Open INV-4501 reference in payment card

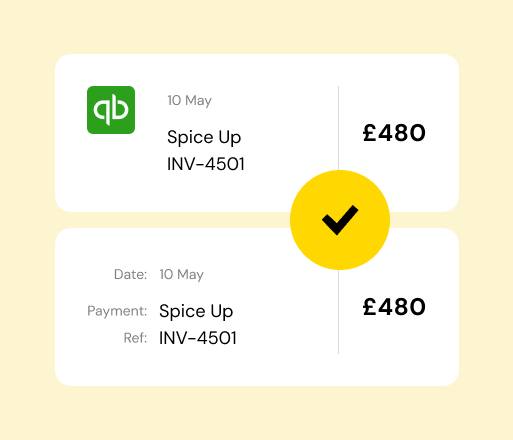point(198,338)
